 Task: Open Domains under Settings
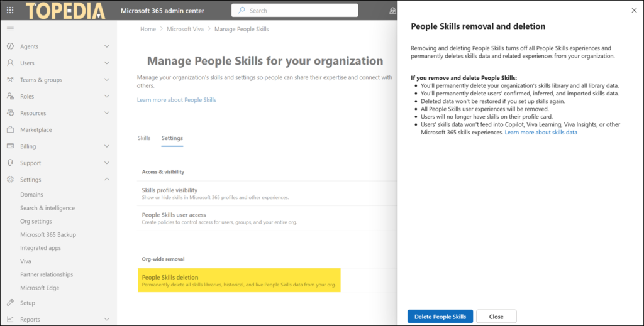31,195
